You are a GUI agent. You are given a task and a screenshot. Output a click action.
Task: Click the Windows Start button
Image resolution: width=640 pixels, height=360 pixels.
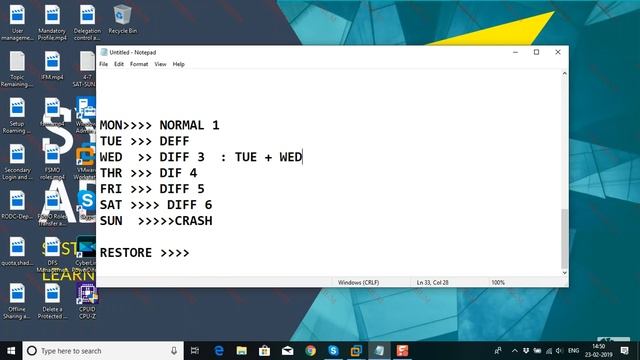coord(11,351)
